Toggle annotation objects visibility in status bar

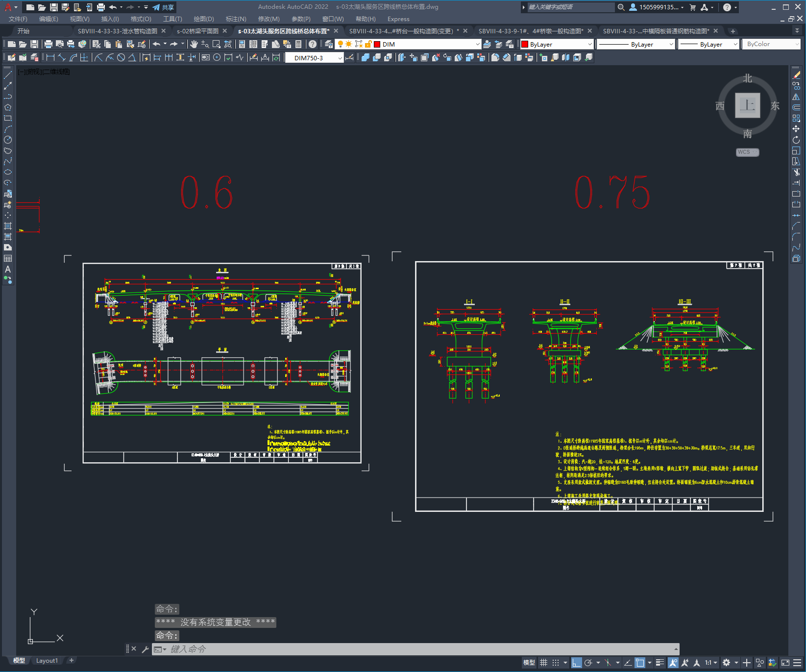(x=673, y=663)
